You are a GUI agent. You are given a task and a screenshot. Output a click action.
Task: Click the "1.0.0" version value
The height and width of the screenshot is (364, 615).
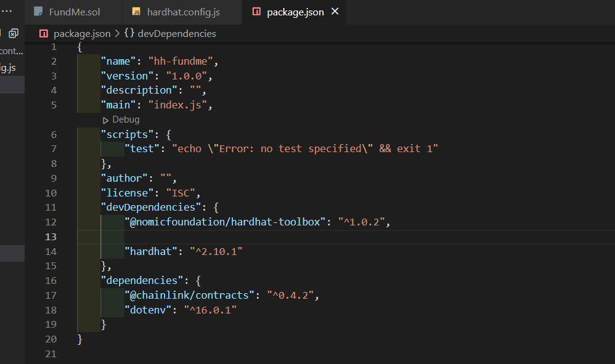pyautogui.click(x=186, y=76)
